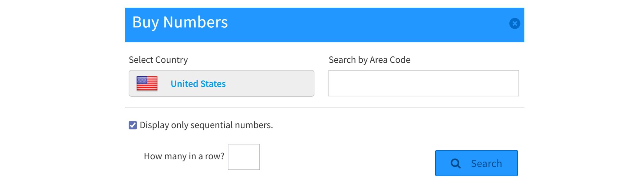
Task: Click the magnifying glass search icon
Action: point(456,163)
